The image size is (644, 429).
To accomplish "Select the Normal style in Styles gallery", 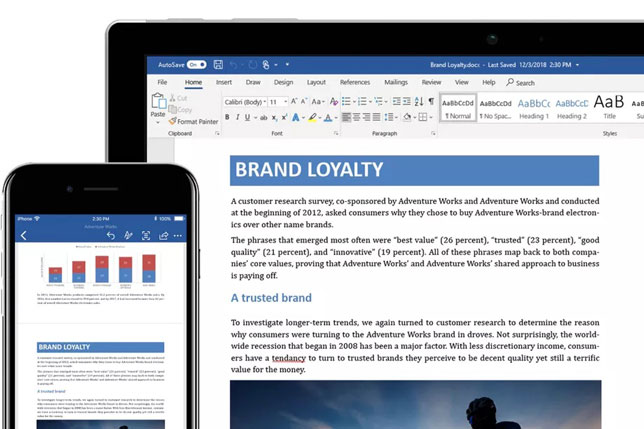I will pos(457,108).
